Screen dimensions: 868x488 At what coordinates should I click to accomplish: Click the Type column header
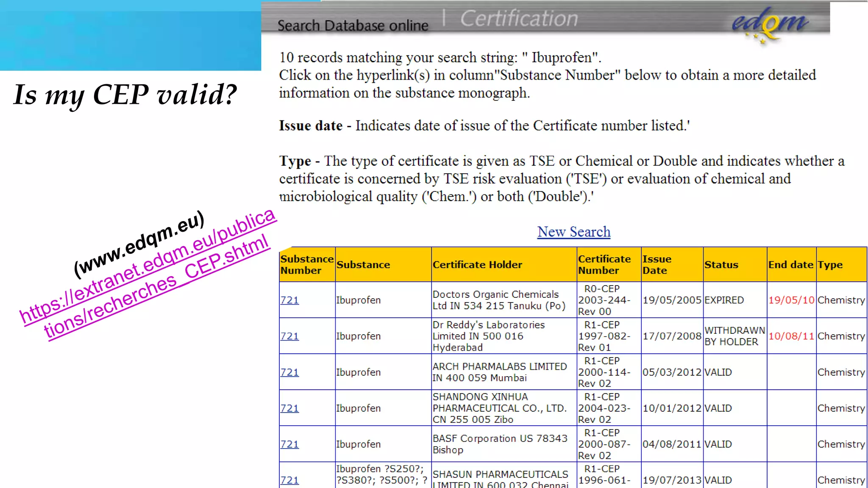pos(830,265)
